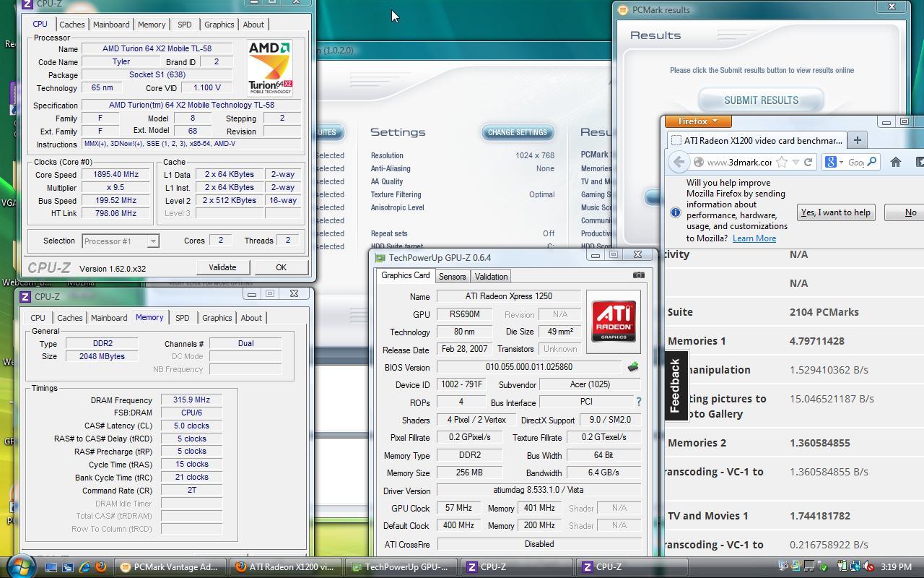This screenshot has height=578, width=924.
Task: Open Firefox home page icon
Action: 896,162
